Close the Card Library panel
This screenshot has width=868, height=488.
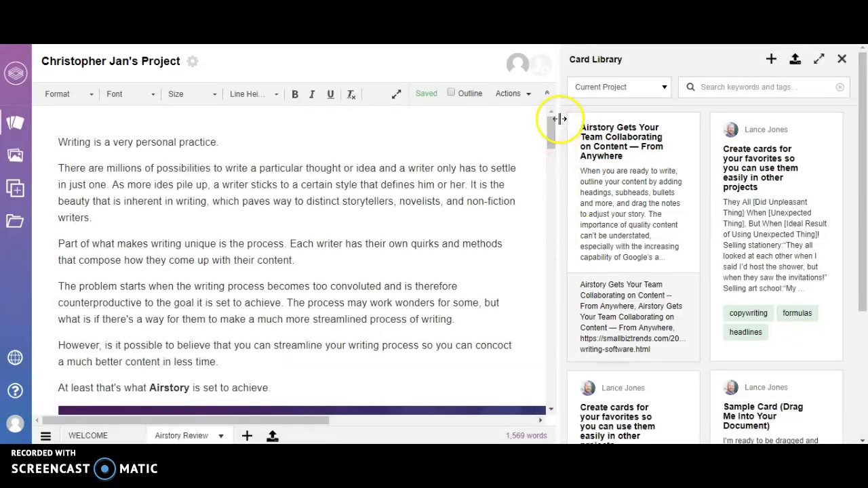pyautogui.click(x=842, y=60)
